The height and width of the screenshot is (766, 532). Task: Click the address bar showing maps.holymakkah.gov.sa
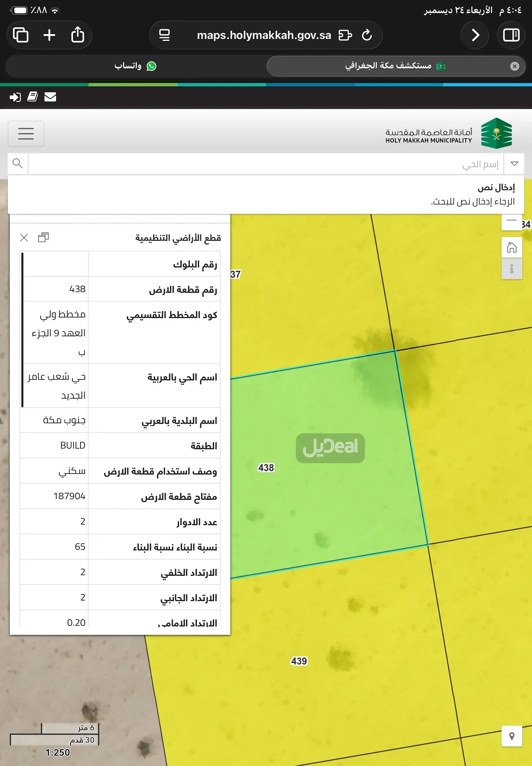pos(264,35)
